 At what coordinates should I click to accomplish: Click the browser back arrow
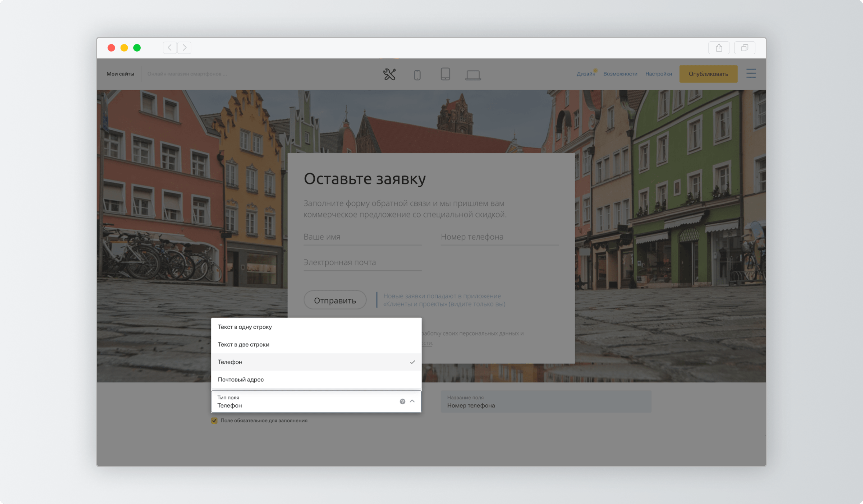pyautogui.click(x=170, y=48)
